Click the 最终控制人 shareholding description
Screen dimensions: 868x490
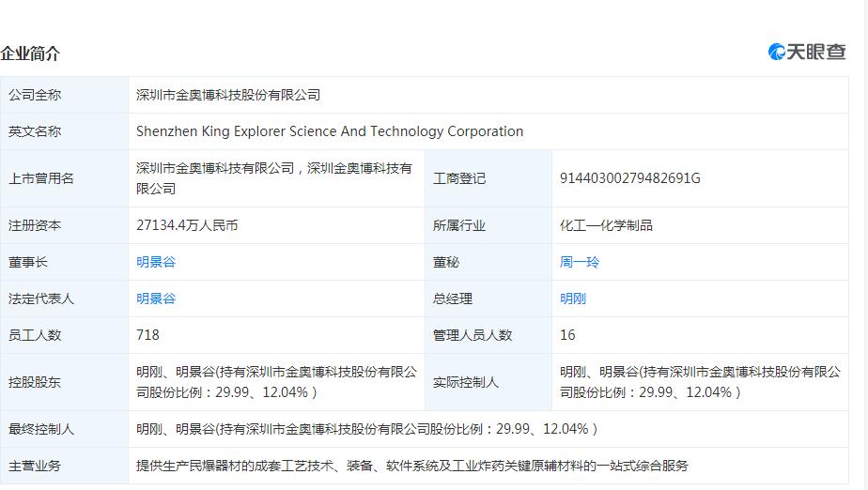pyautogui.click(x=367, y=429)
